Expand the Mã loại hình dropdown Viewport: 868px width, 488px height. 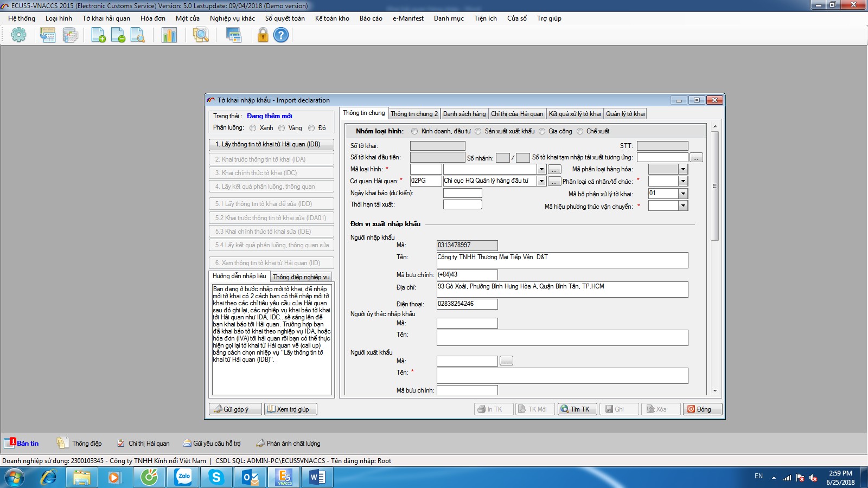click(541, 169)
